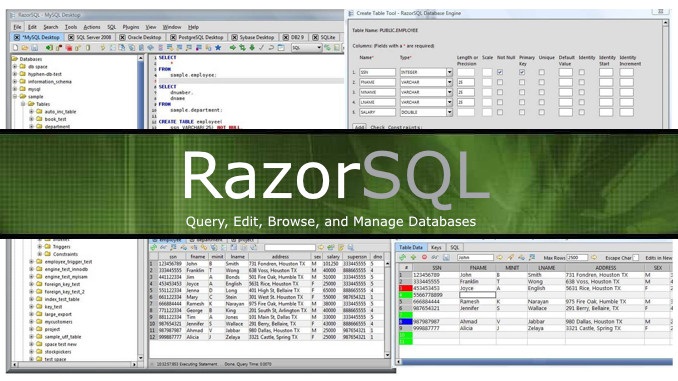
Task: Select the stockpickers table in tree
Action: pyautogui.click(x=58, y=352)
